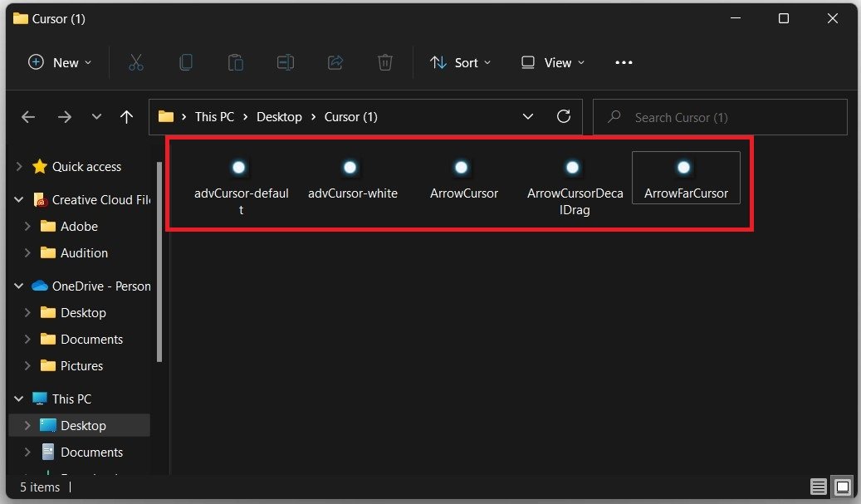Collapse the OneDrive - Personal section
Image resolution: width=861 pixels, height=504 pixels.
click(18, 286)
